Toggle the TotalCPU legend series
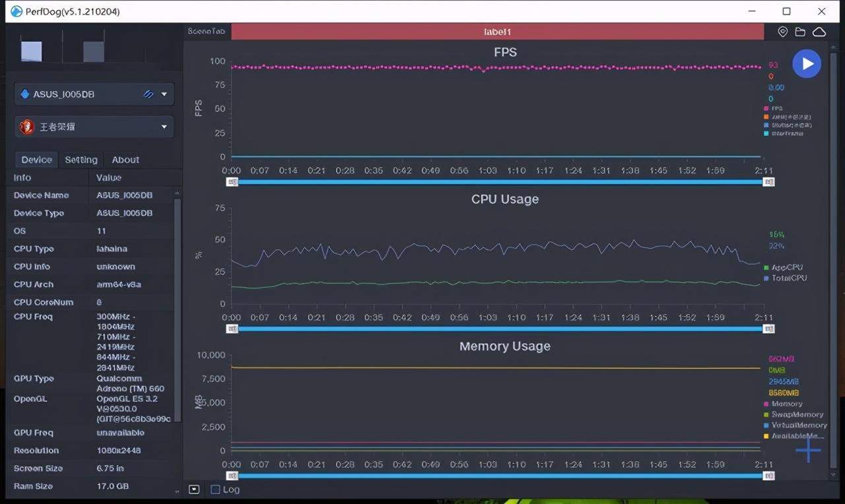The width and height of the screenshot is (845, 504). pos(788,278)
